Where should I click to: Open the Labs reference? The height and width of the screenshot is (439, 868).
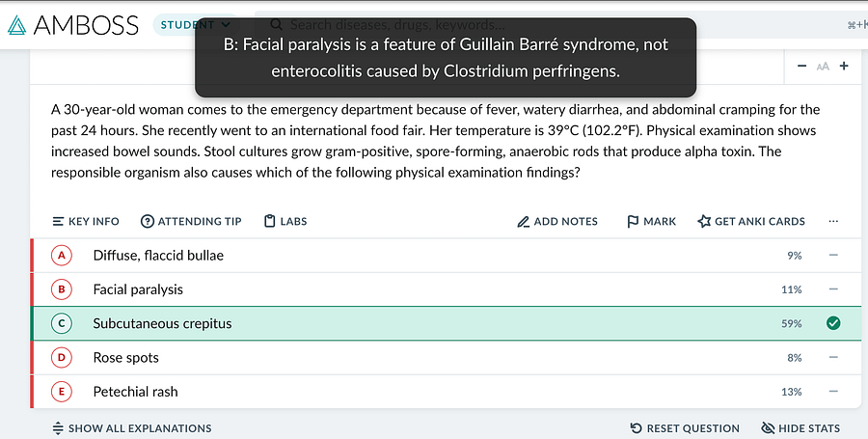click(285, 222)
